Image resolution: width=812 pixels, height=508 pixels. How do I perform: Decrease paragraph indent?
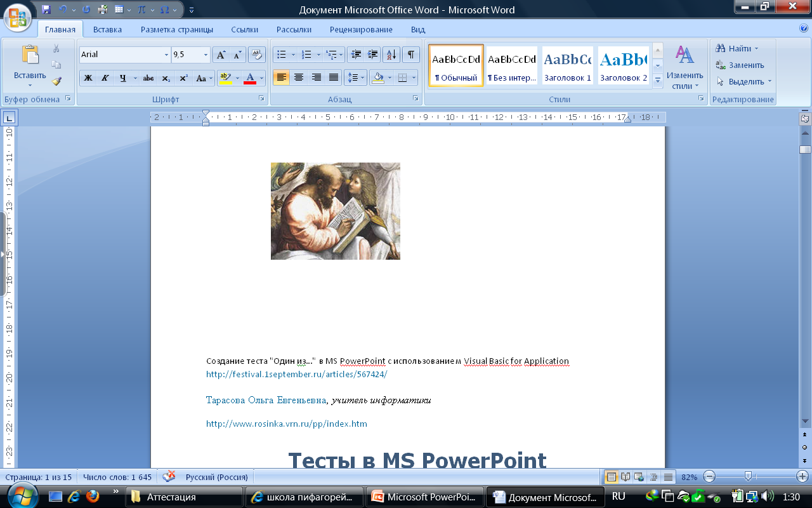[356, 55]
